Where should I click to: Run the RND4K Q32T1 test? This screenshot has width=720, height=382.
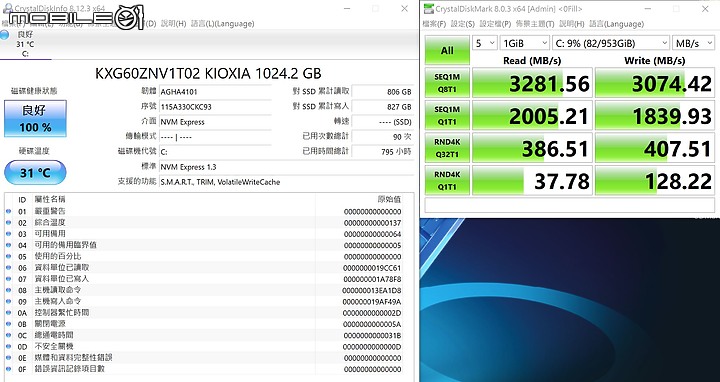pyautogui.click(x=447, y=148)
